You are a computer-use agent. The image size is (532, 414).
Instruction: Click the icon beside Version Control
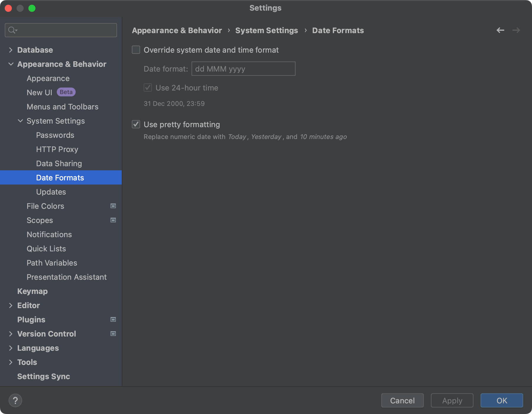pos(113,334)
